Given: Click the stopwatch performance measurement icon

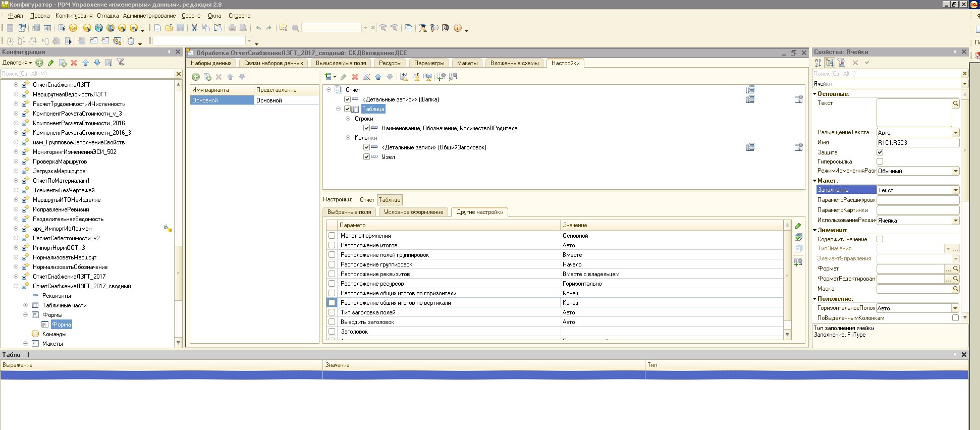Looking at the screenshot, I should (x=131, y=41).
